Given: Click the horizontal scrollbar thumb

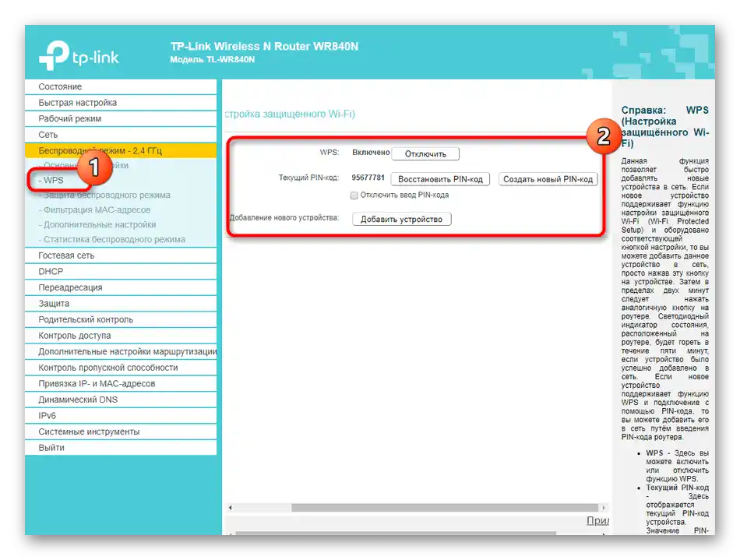Looking at the screenshot, I should [445, 508].
